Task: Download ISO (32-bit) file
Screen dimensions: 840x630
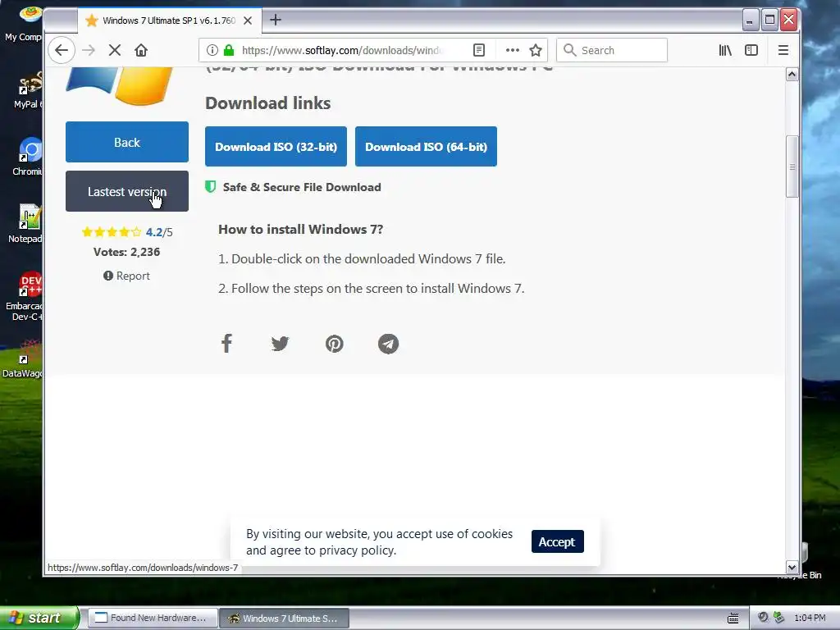Action: coord(276,146)
